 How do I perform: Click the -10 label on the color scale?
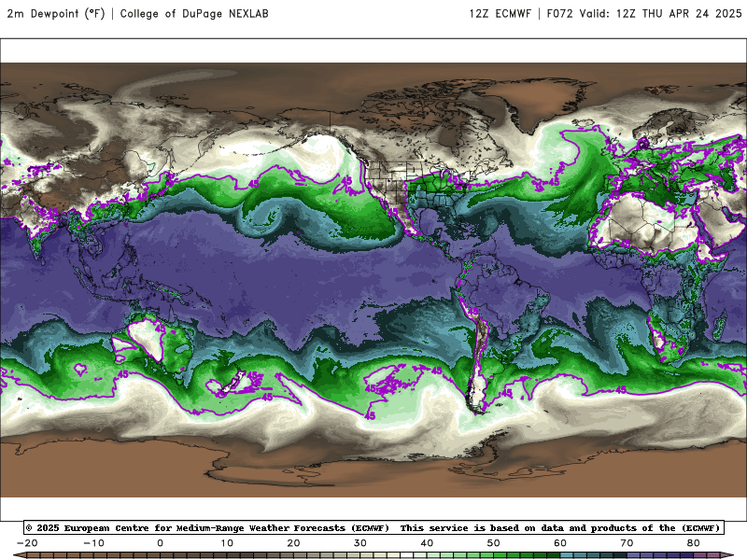94,543
